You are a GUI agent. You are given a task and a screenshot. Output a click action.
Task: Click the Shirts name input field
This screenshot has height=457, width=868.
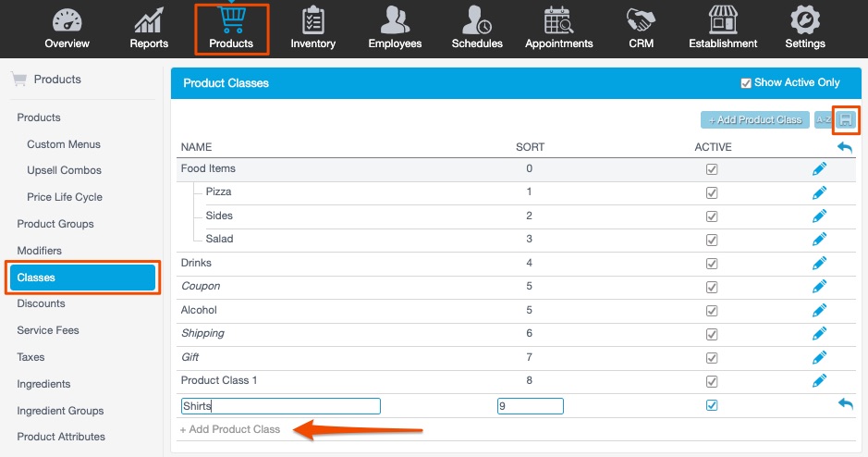click(280, 406)
